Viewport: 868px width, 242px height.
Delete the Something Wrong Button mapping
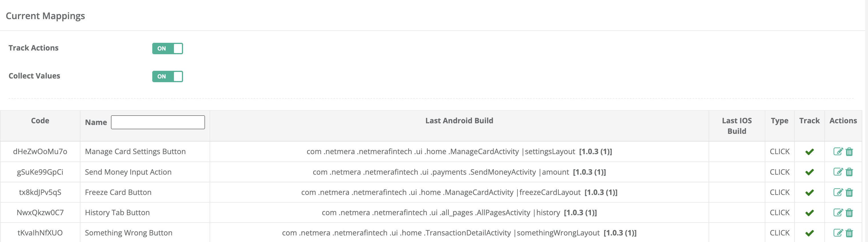(x=849, y=233)
